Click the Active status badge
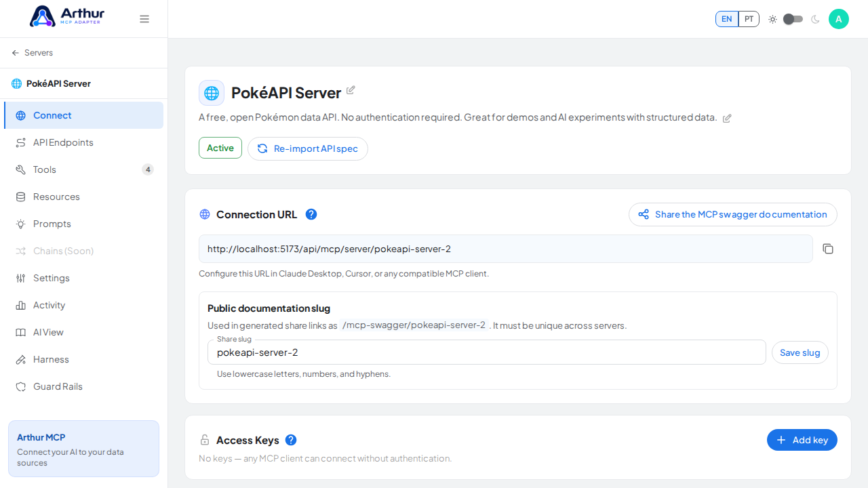Viewport: 868px width, 488px height. [x=220, y=148]
